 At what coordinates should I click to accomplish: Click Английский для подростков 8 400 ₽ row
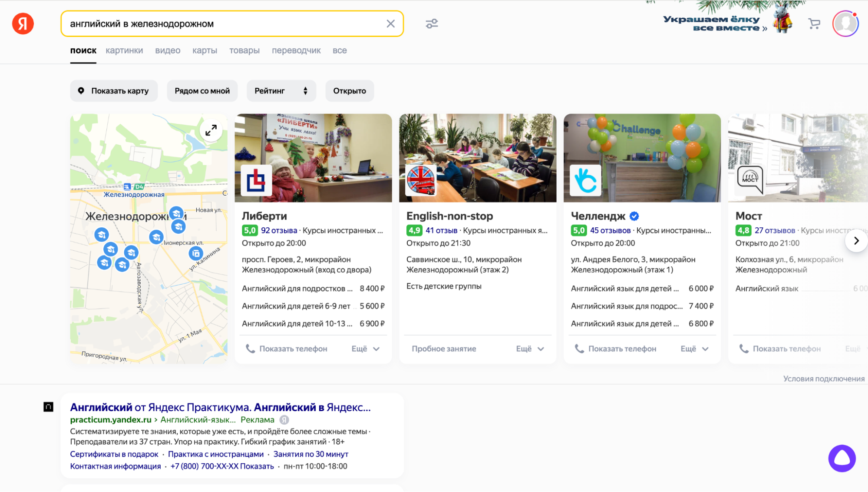pos(313,289)
